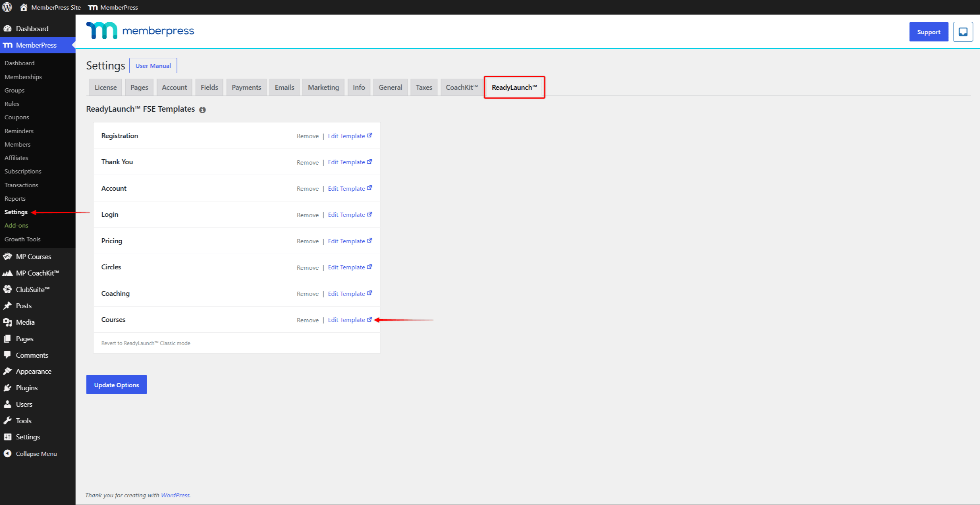Click external-link icon for Thank You template
980x505 pixels.
(x=370, y=162)
